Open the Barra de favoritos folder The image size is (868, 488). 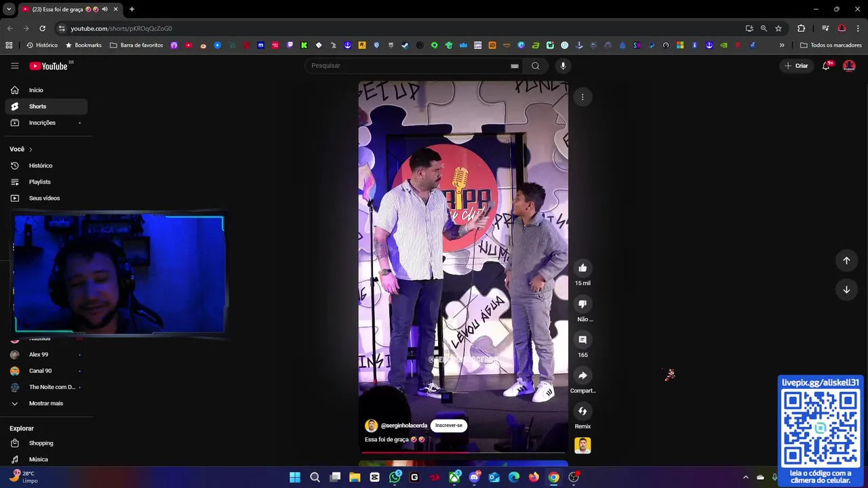click(136, 45)
